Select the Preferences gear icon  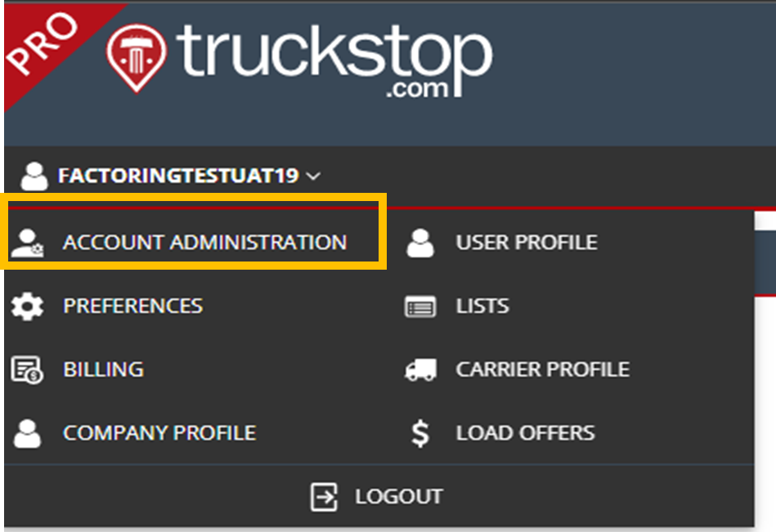tap(26, 306)
